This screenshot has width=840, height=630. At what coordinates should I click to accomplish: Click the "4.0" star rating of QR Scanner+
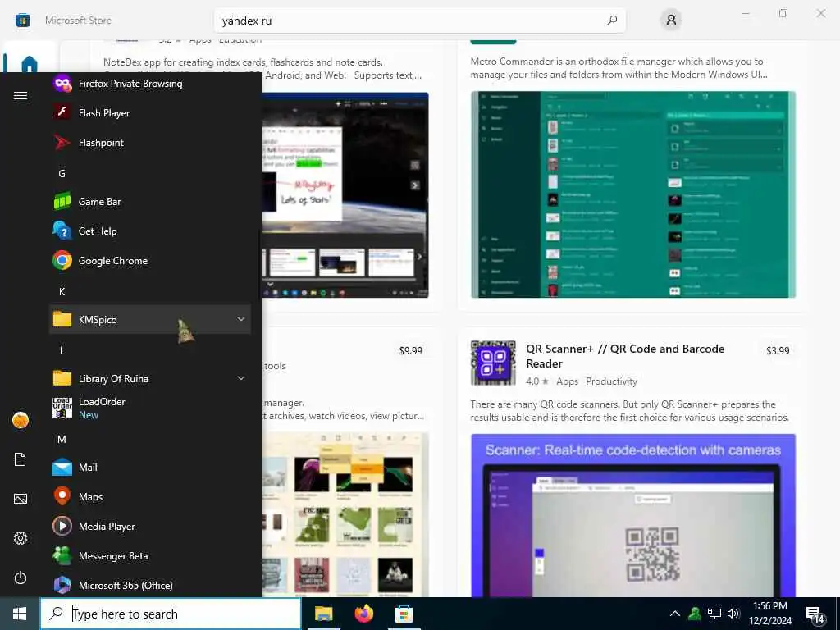(536, 381)
